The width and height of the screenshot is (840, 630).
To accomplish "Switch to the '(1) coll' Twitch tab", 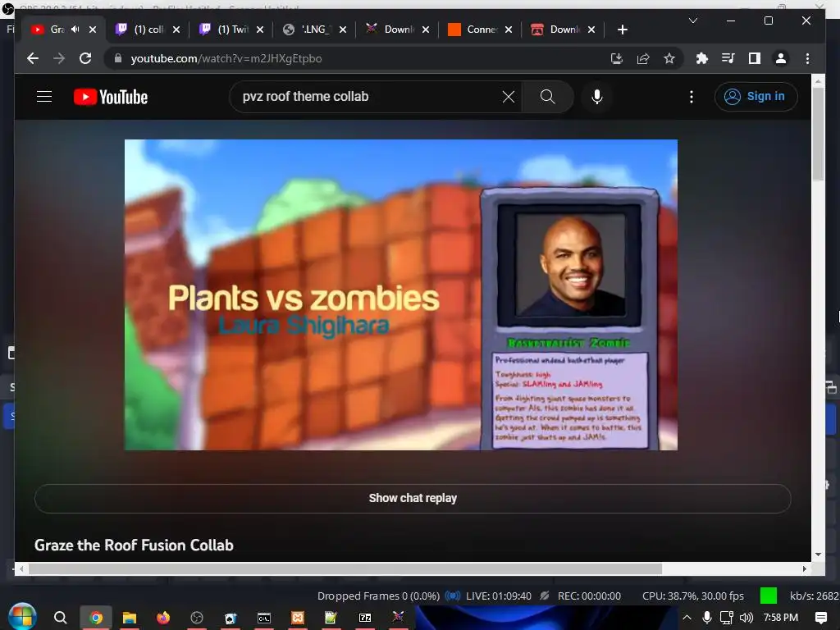I will coord(148,30).
